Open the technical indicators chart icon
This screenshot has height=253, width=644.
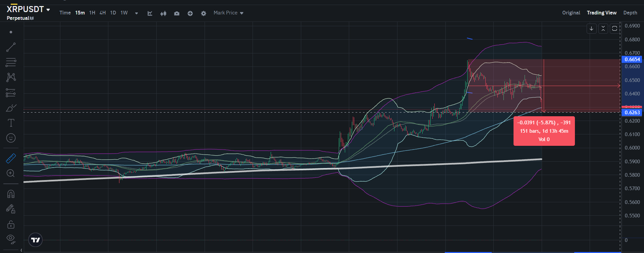pyautogui.click(x=150, y=13)
